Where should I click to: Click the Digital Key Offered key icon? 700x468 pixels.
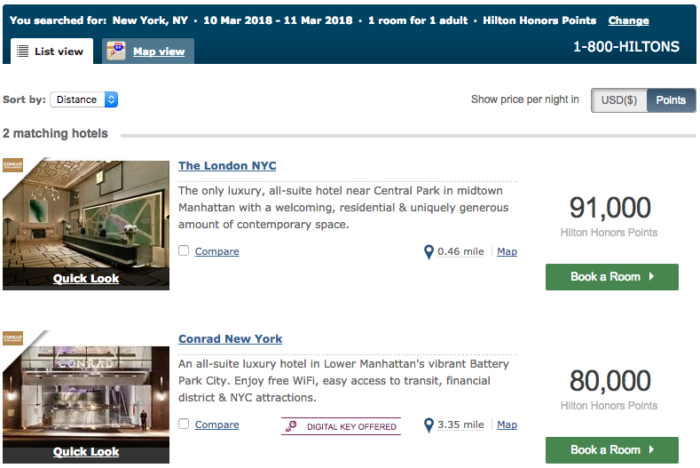coord(291,426)
